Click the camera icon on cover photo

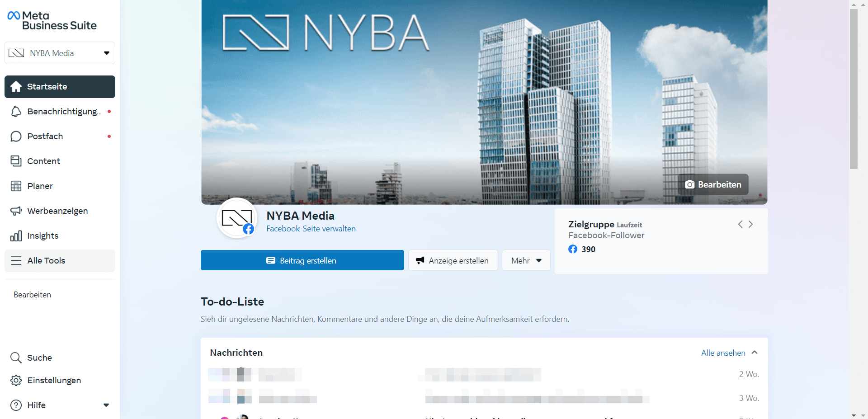[689, 184]
